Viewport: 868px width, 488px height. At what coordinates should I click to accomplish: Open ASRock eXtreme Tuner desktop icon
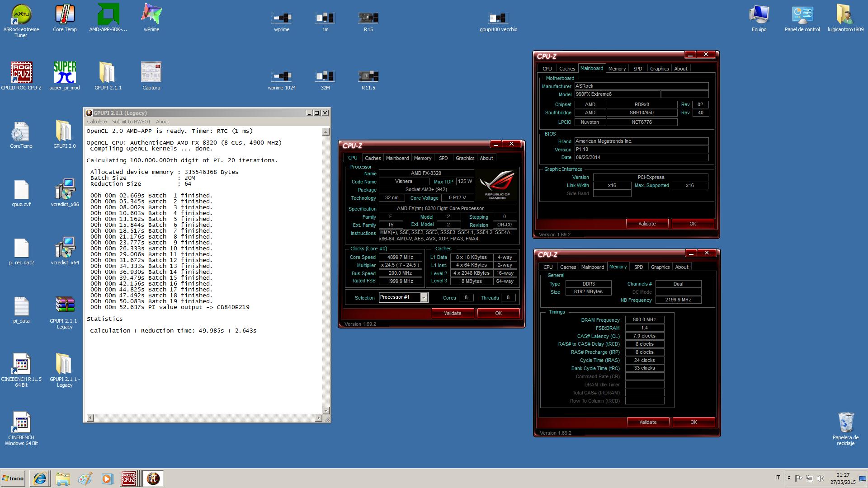click(x=21, y=21)
